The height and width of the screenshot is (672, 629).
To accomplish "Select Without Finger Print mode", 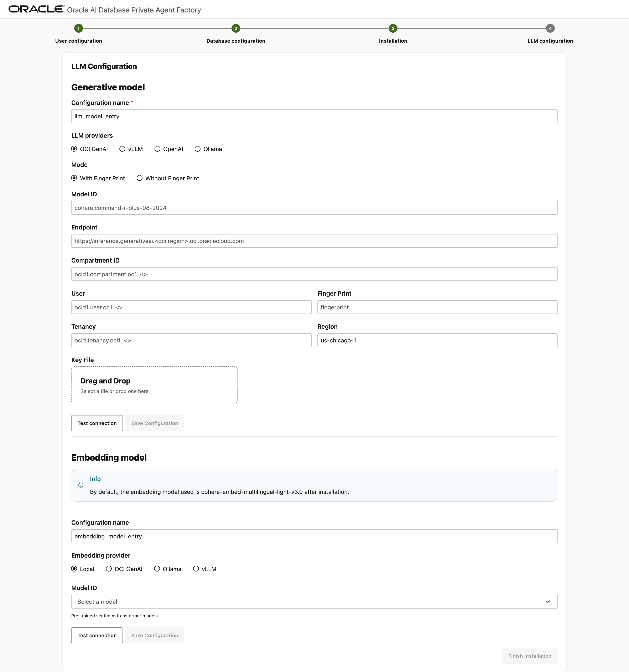I will pos(140,178).
